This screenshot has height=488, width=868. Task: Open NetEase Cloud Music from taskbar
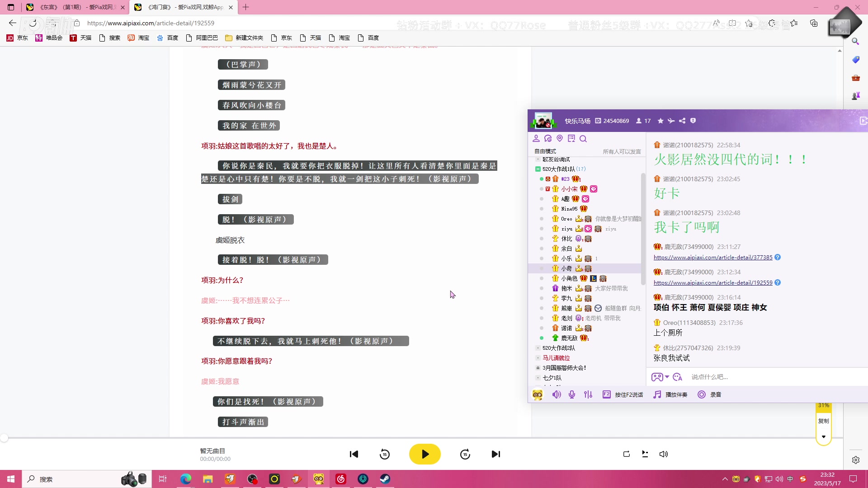click(x=341, y=479)
